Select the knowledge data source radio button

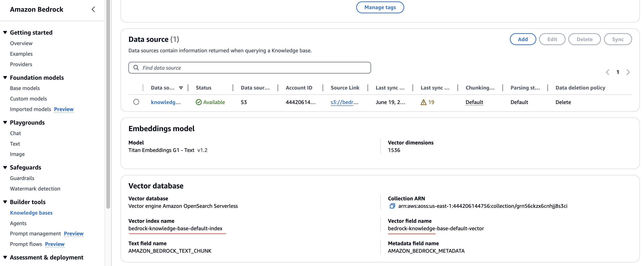(136, 102)
